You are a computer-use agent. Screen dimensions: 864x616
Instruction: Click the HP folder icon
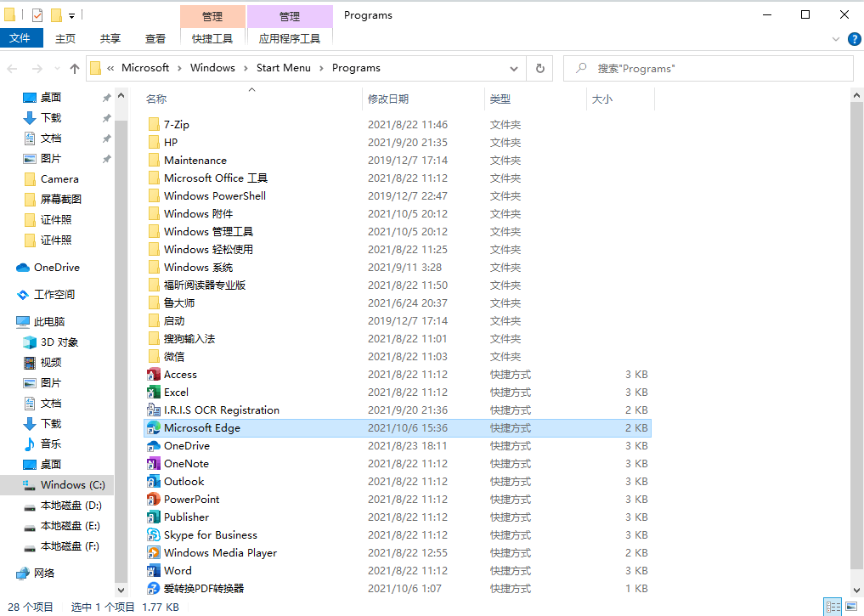[x=155, y=143]
